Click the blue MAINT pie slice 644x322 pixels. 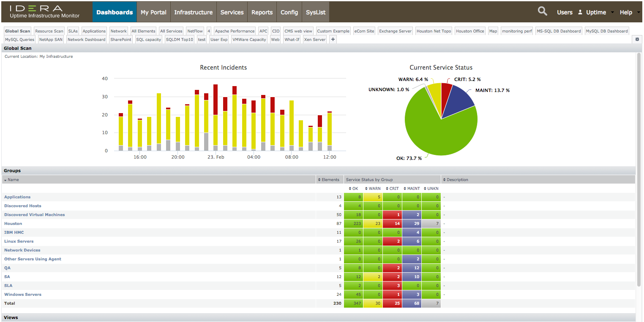click(461, 100)
